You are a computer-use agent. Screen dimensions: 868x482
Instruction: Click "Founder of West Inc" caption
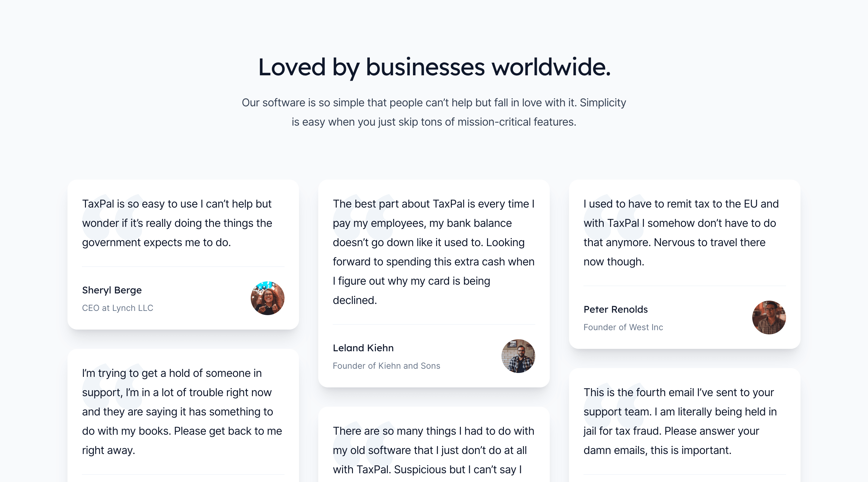pyautogui.click(x=623, y=327)
